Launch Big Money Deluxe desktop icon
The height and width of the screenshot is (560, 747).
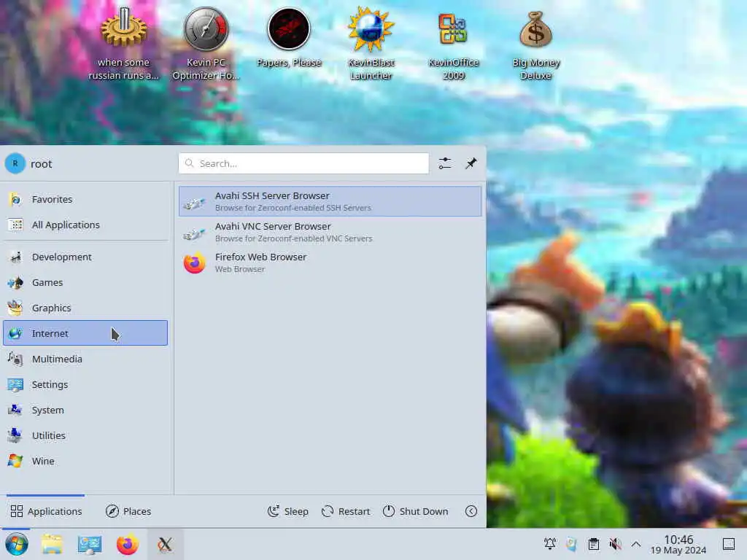[535, 43]
